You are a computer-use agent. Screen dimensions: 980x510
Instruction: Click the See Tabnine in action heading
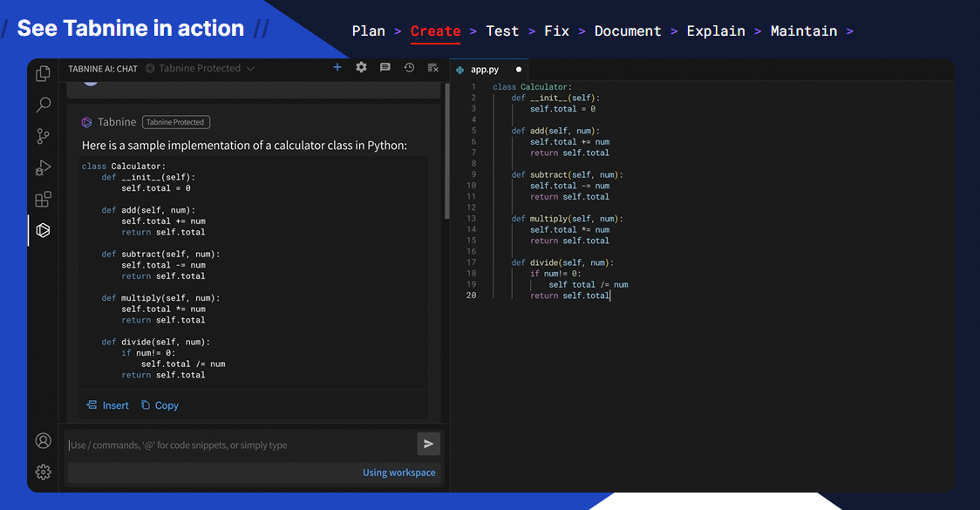131,28
